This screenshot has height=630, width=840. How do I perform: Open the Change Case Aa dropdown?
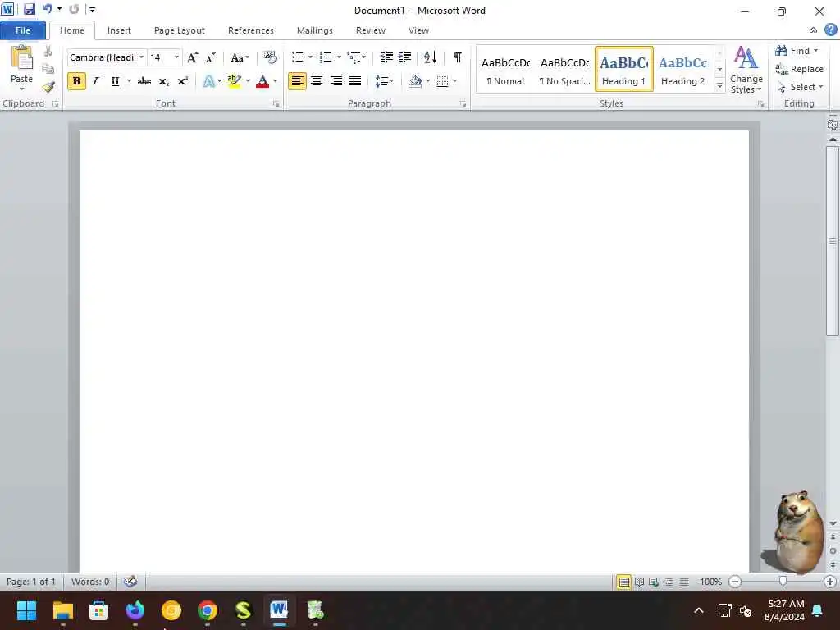pos(240,58)
